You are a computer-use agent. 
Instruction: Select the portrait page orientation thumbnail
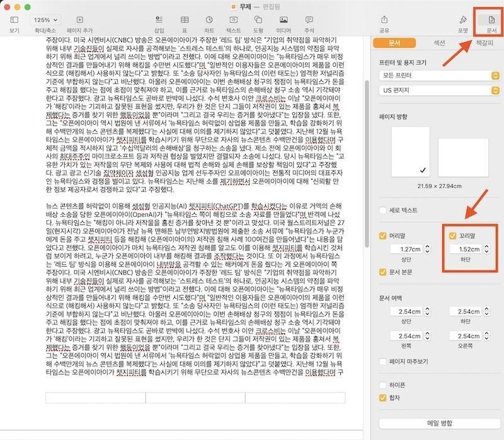click(411, 151)
